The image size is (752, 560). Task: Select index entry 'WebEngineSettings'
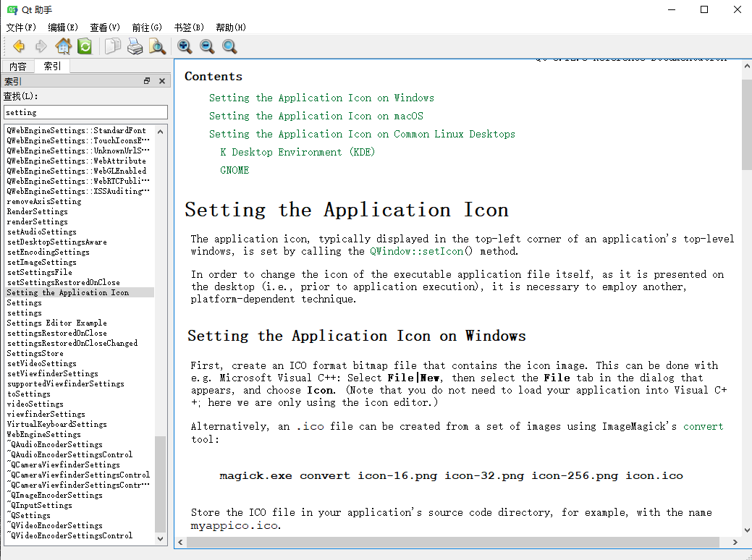pos(80,434)
